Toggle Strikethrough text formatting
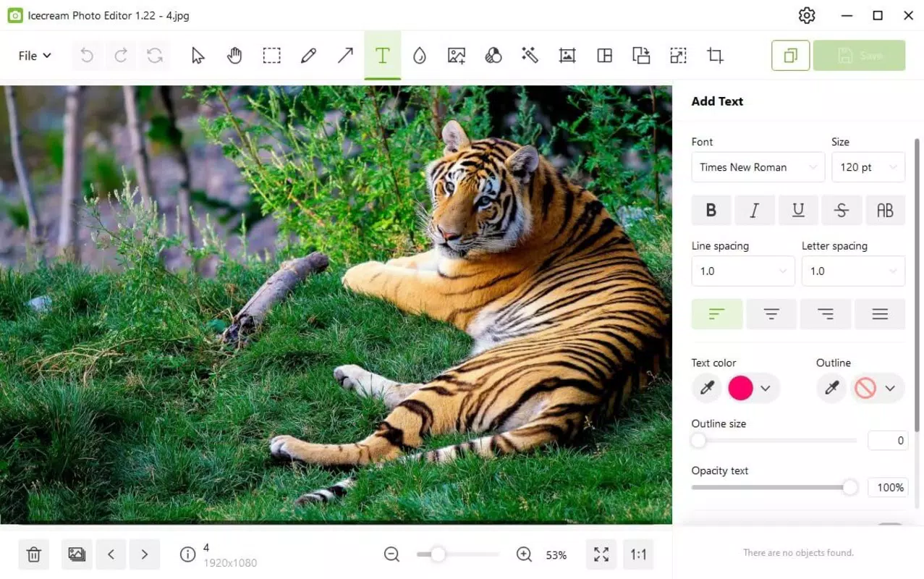Screen dimensions: 924x579 point(842,211)
